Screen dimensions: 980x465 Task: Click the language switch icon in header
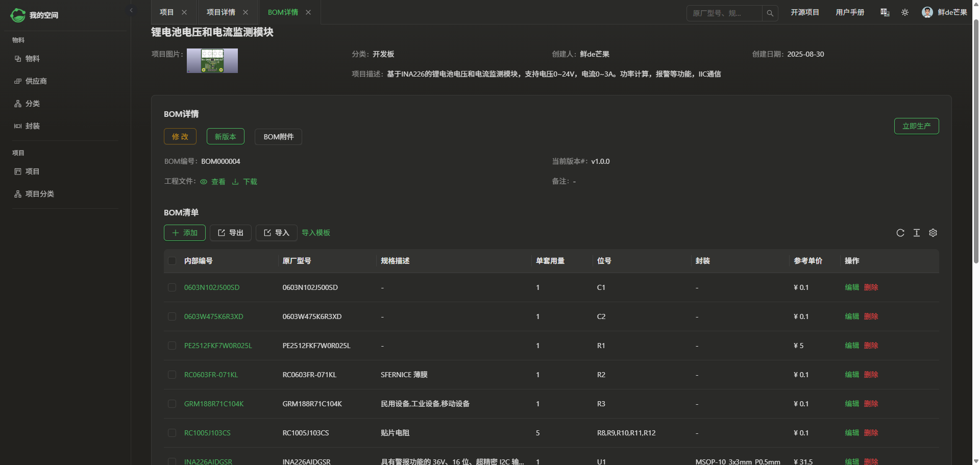pos(885,12)
